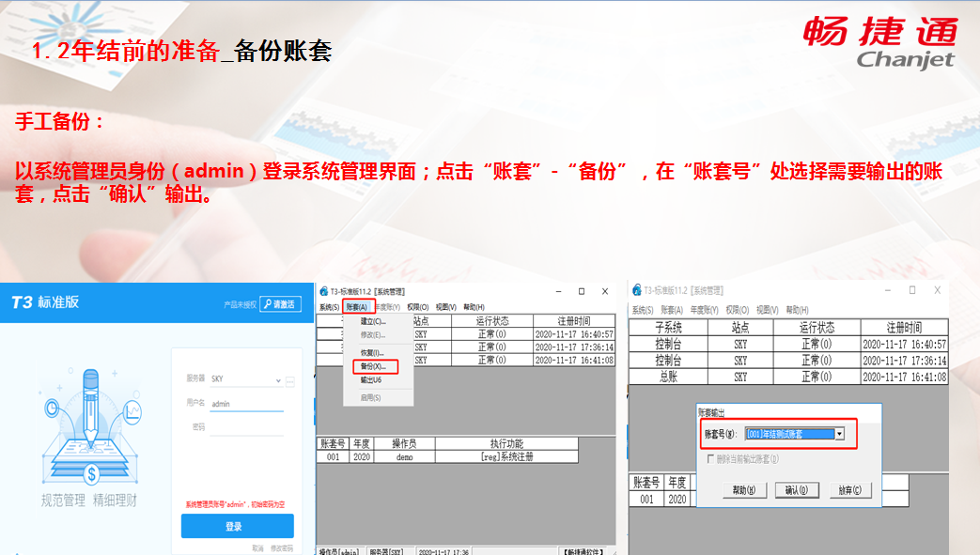Click 确认(O) button in 账套输出 dialog
Viewport: 980px width, 555px height.
click(x=796, y=490)
